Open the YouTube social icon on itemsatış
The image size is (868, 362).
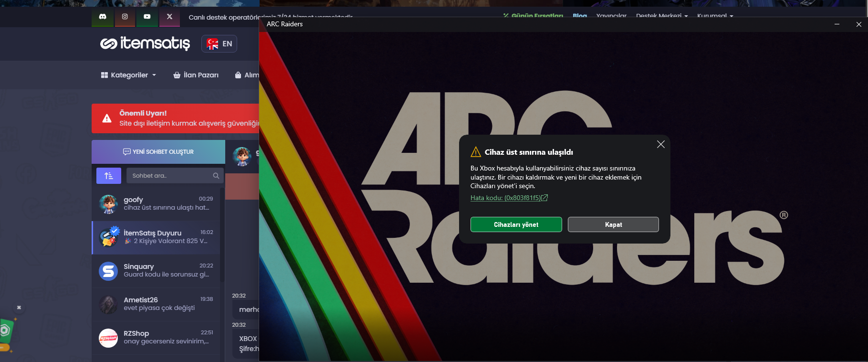tap(147, 17)
